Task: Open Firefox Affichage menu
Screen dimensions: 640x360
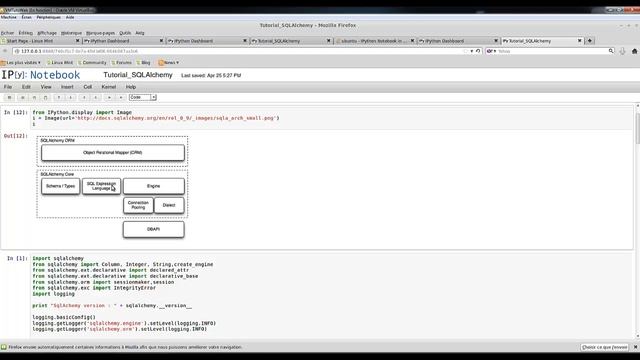Action: (x=47, y=33)
